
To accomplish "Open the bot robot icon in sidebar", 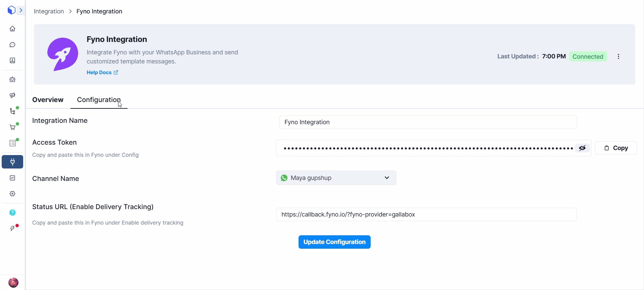I will 12,80.
